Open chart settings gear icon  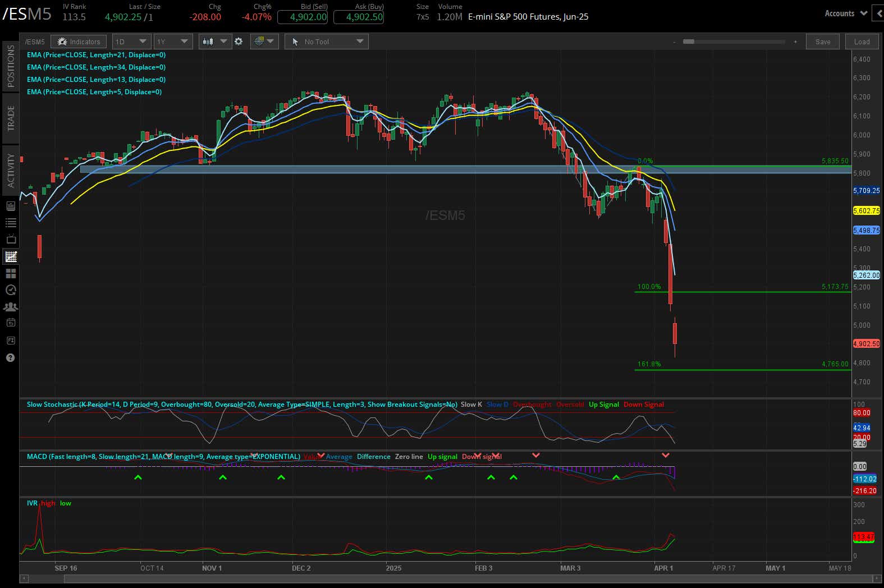(x=239, y=42)
